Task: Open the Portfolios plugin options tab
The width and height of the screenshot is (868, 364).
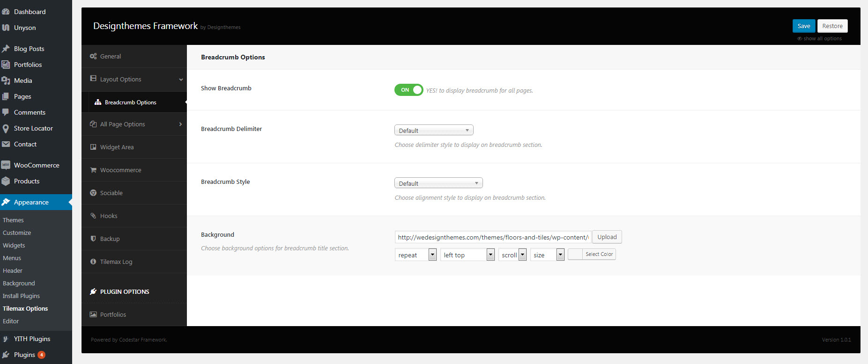Action: (x=113, y=314)
